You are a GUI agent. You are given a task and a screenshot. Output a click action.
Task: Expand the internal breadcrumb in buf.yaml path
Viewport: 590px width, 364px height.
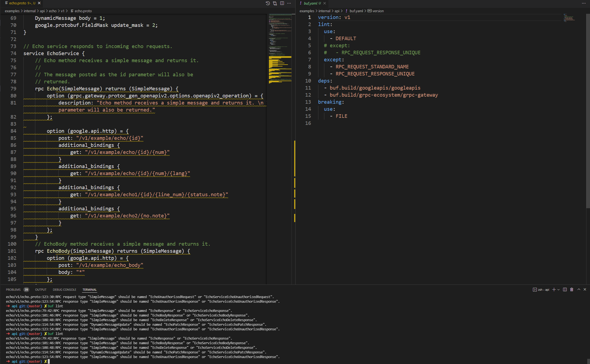[325, 11]
